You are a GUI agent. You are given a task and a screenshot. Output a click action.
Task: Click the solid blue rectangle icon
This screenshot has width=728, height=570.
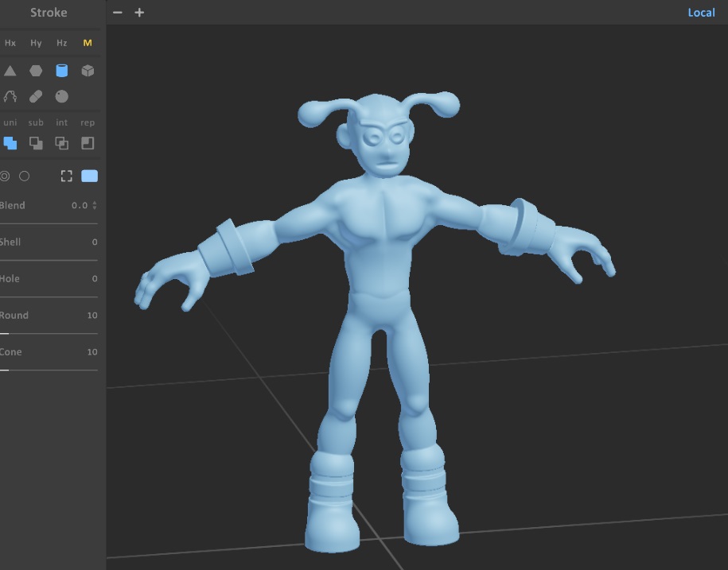(90, 176)
